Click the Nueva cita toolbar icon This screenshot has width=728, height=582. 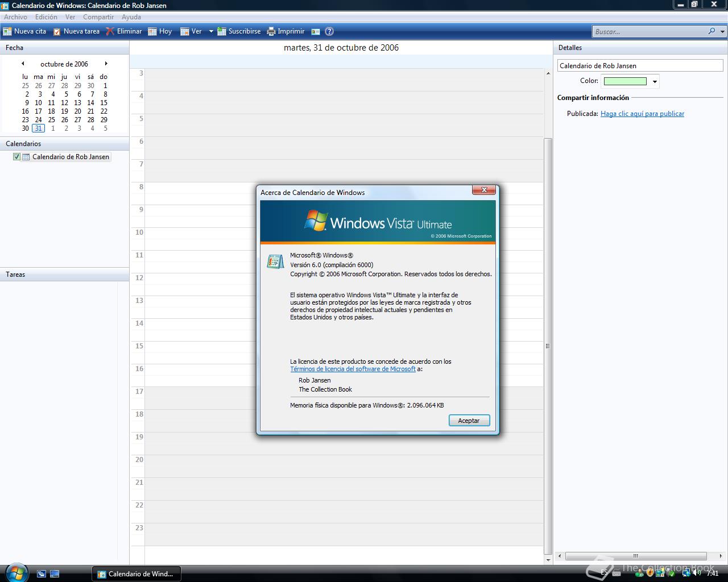7,31
